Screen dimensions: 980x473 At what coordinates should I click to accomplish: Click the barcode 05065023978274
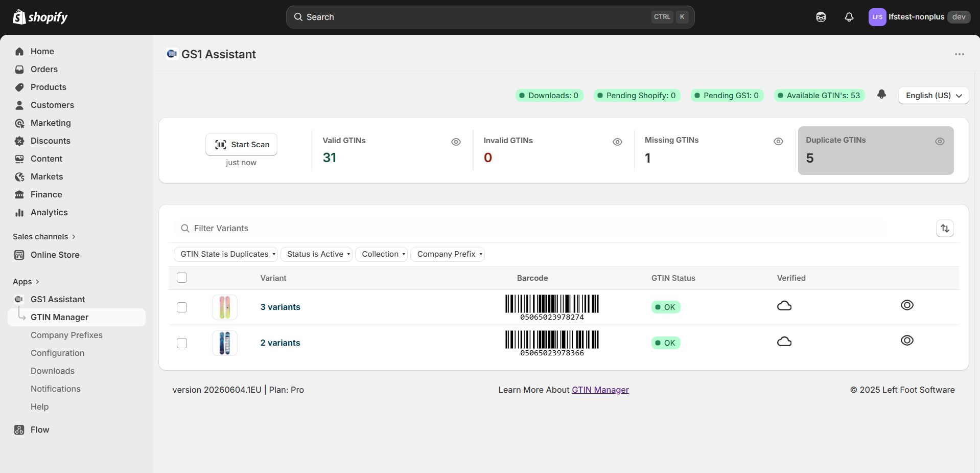pos(552,307)
